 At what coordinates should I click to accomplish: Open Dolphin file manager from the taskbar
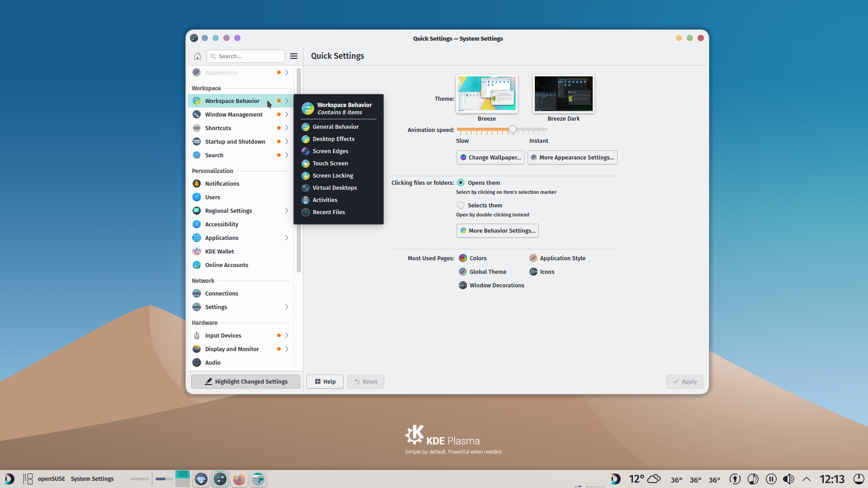coord(258,479)
